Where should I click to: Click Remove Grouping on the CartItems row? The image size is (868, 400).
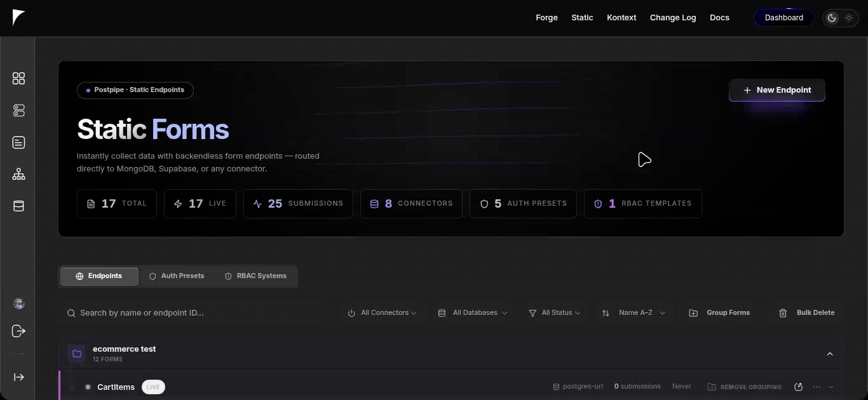pos(744,387)
